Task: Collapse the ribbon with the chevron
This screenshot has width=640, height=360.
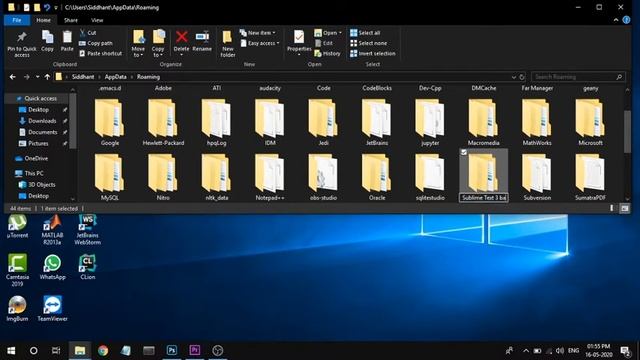Action: [x=616, y=20]
